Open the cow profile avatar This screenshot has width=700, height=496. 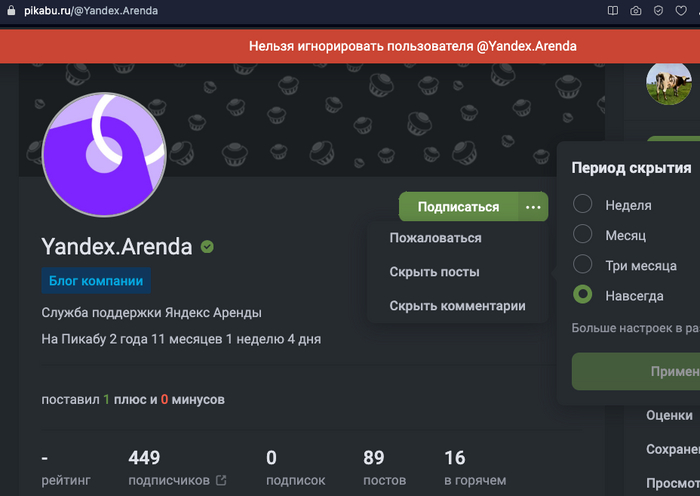click(x=668, y=83)
